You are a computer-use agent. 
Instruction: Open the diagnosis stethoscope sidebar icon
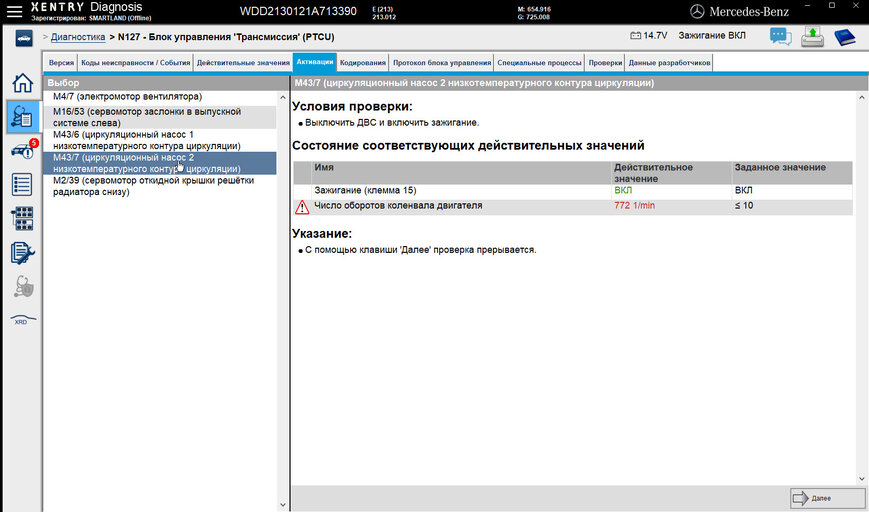point(23,117)
